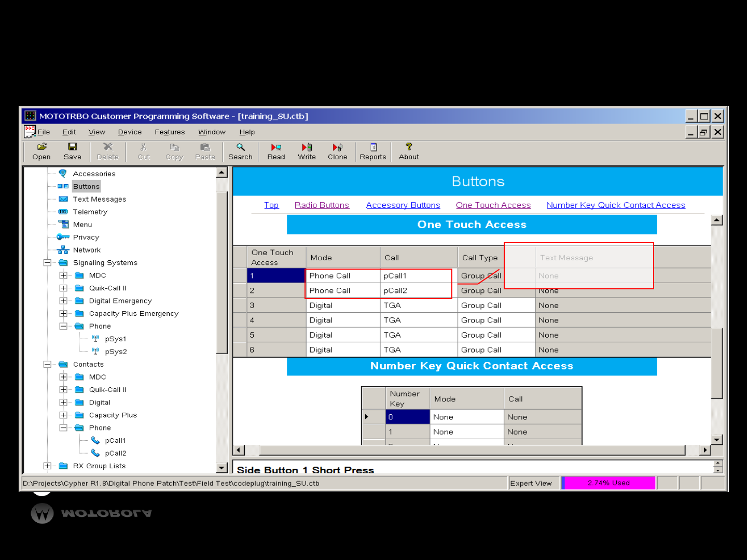Select the pSys2 antenna icon
The height and width of the screenshot is (560, 747).
point(95,351)
